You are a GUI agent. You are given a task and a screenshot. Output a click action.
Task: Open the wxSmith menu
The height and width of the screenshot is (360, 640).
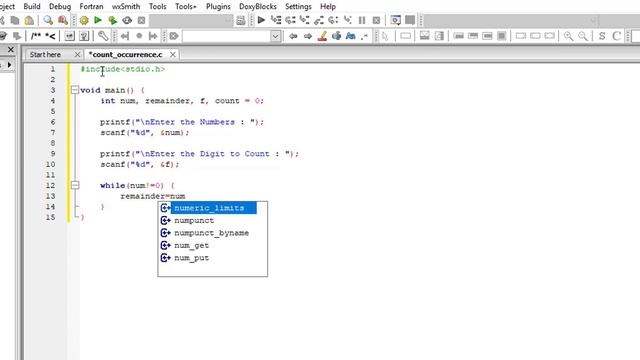pyautogui.click(x=126, y=7)
